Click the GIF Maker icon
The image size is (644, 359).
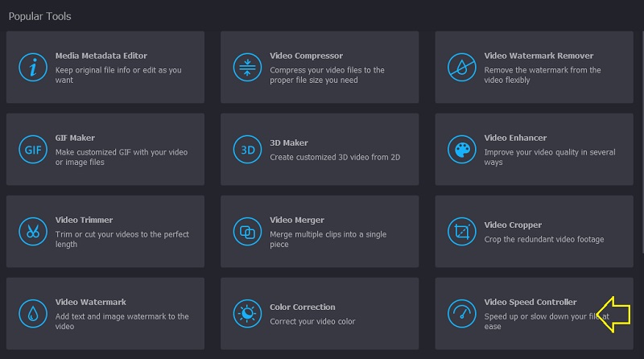coord(32,149)
